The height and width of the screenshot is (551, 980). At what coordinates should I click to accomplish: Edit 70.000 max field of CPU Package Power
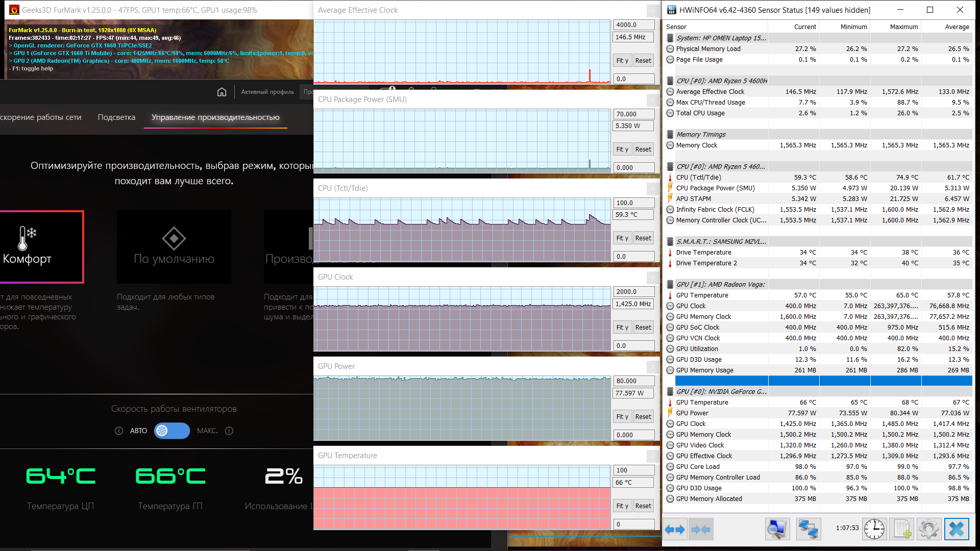coord(634,114)
